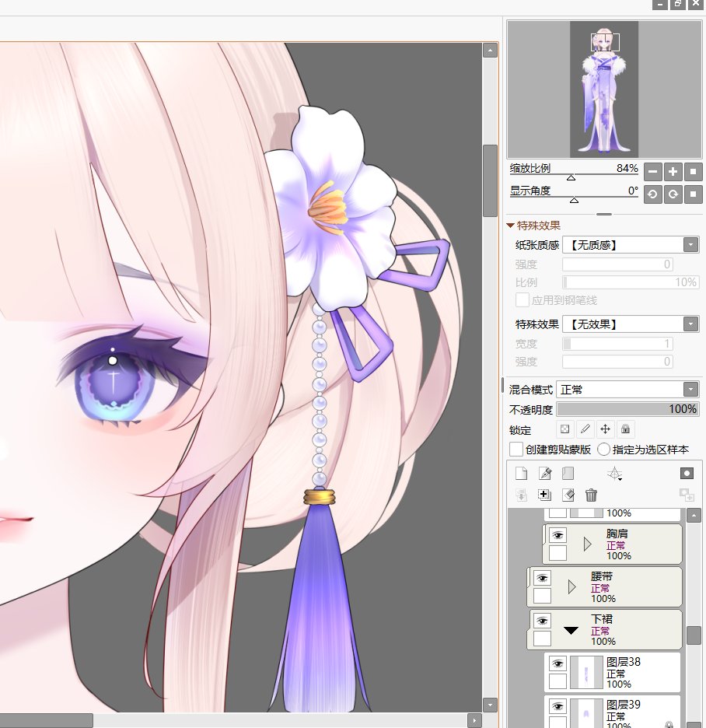The height and width of the screenshot is (728, 706).
Task: Toggle lock all padlock icon
Action: pos(625,429)
